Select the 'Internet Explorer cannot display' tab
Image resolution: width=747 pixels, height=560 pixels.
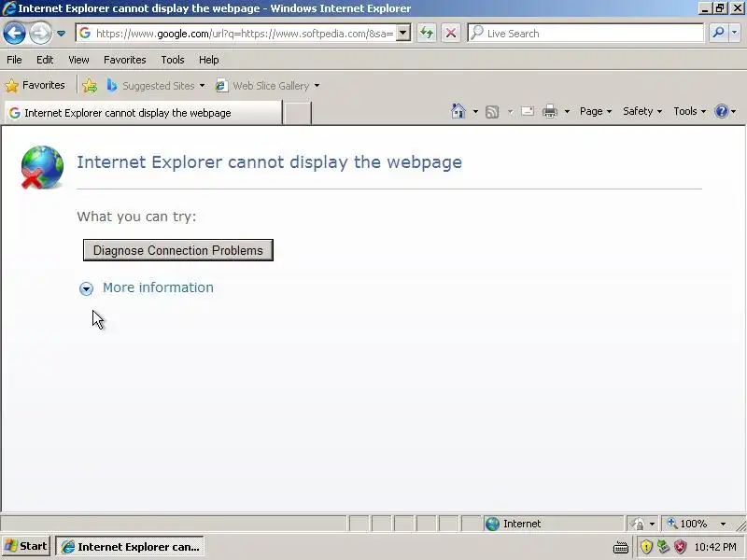tap(143, 113)
